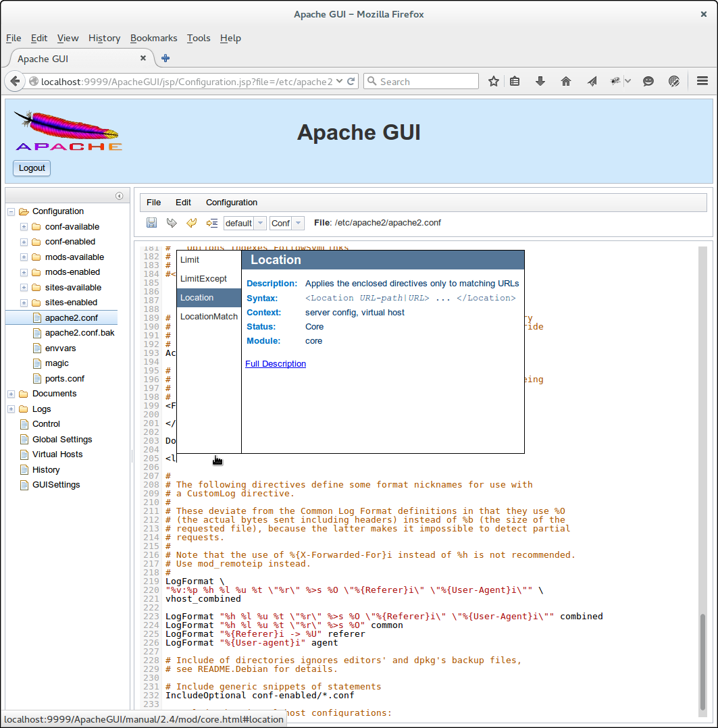718x728 pixels.
Task: Open the Bookmarks menu
Action: pos(153,38)
